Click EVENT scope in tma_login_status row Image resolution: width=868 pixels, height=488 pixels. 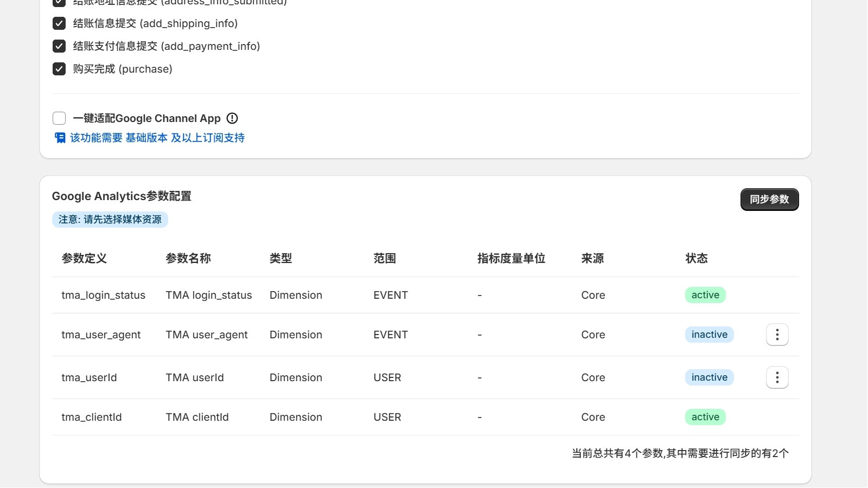[391, 295]
